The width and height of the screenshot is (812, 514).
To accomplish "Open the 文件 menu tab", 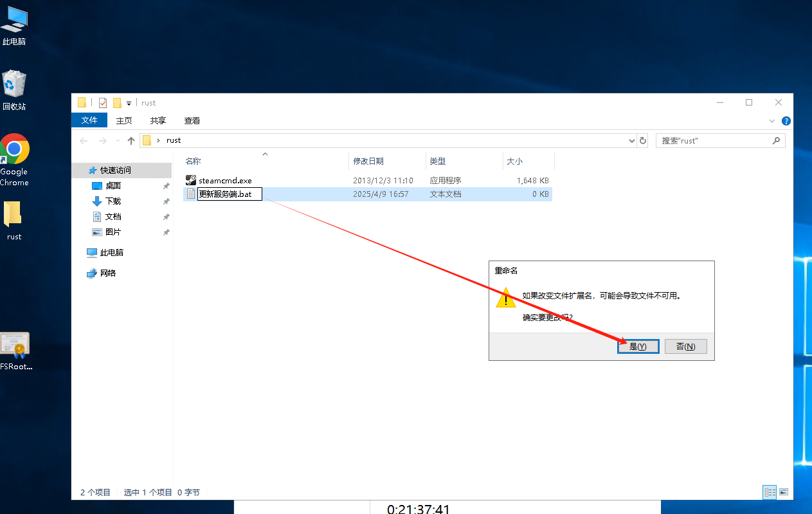I will 89,120.
